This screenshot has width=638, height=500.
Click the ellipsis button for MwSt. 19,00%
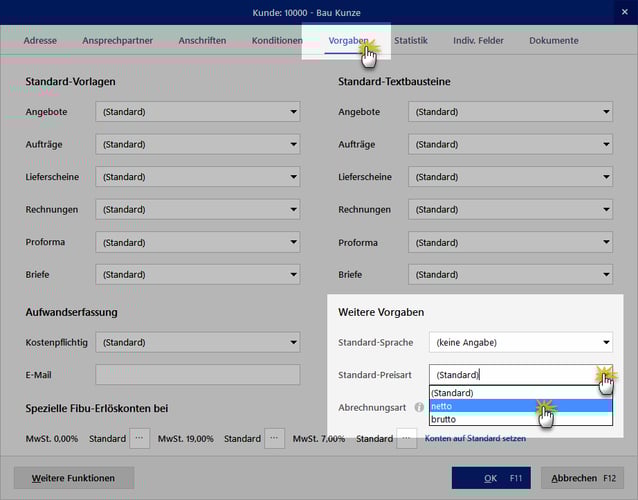275,438
